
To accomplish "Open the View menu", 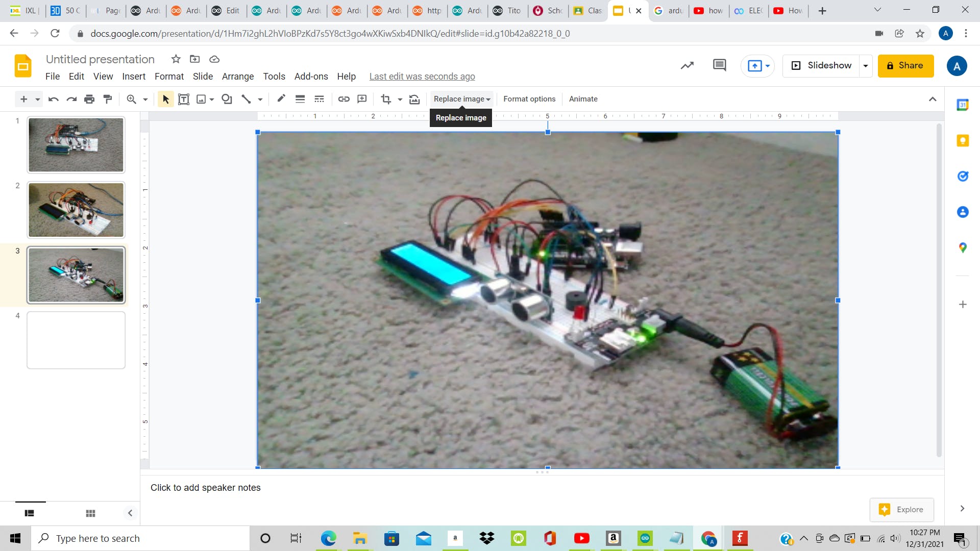I will (x=103, y=77).
